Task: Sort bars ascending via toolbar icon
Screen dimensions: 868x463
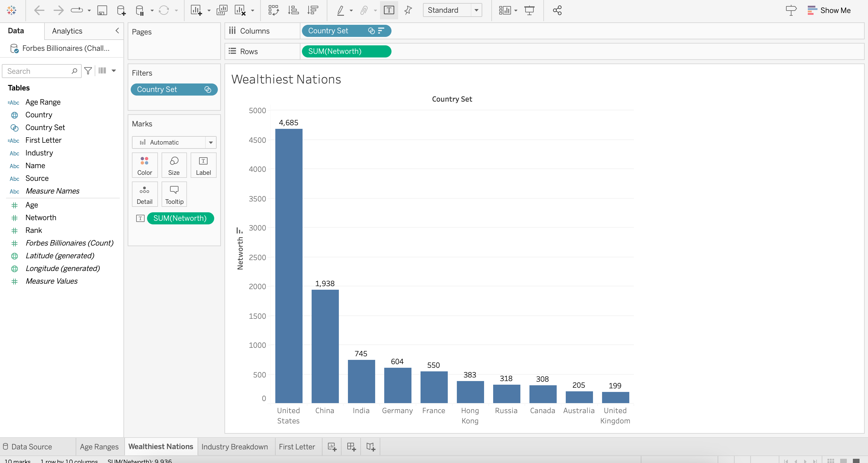Action: [293, 11]
